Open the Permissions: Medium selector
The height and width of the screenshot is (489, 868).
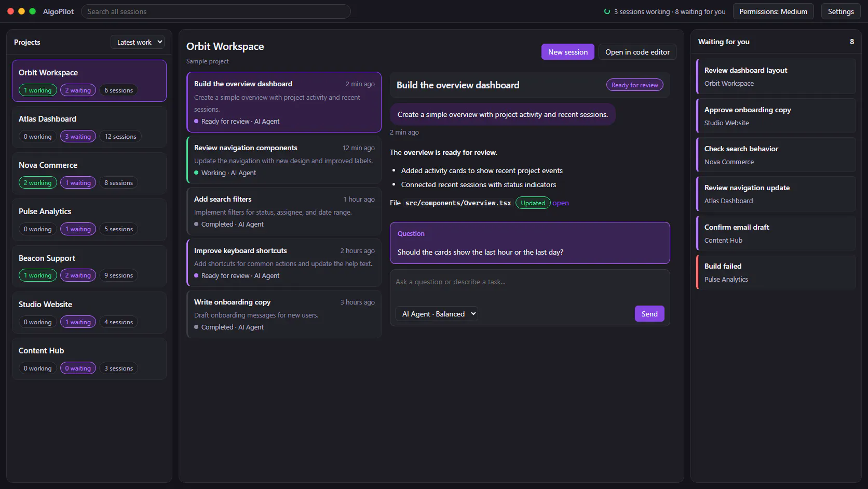(x=773, y=11)
